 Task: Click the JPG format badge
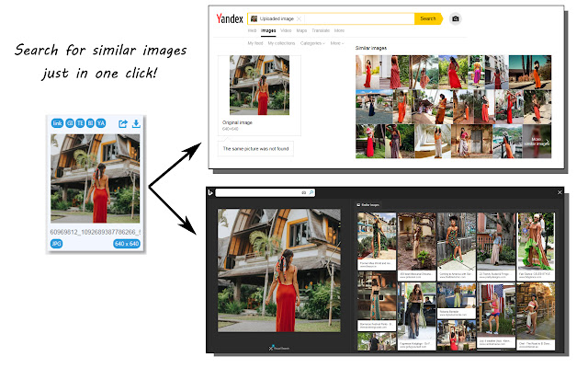click(x=56, y=244)
